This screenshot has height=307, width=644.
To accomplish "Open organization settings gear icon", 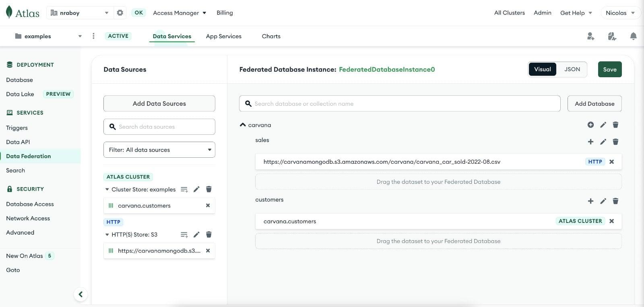I will pyautogui.click(x=120, y=12).
